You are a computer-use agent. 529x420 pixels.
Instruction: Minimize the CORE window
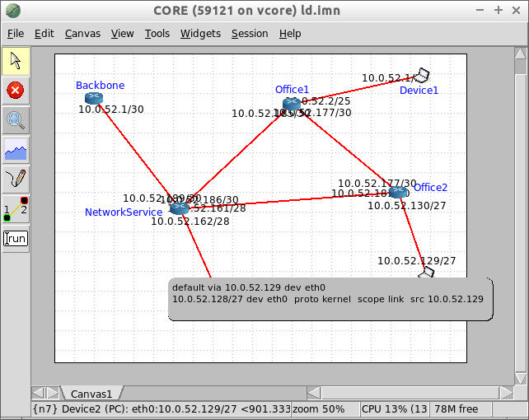(x=480, y=11)
